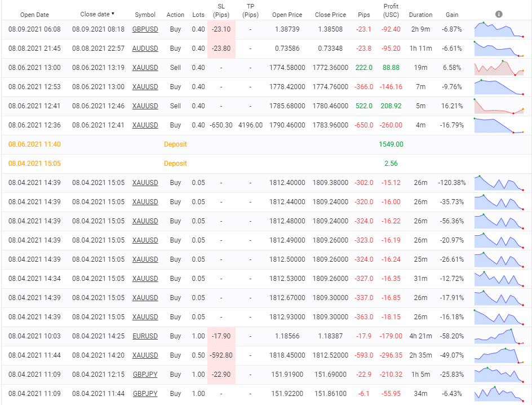
Task: Sort by the Profit (USC) header
Action: (x=391, y=10)
